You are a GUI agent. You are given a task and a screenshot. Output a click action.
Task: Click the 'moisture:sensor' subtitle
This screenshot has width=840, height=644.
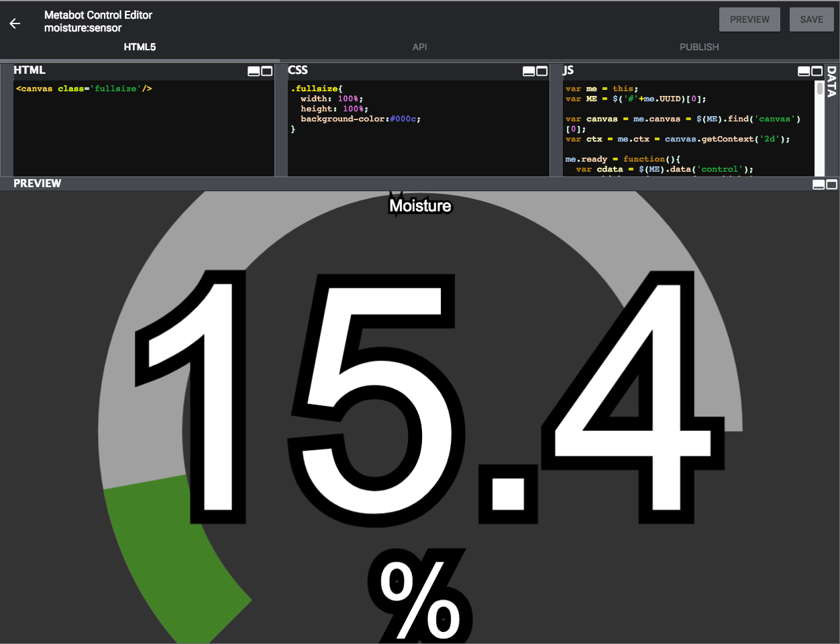tap(83, 28)
